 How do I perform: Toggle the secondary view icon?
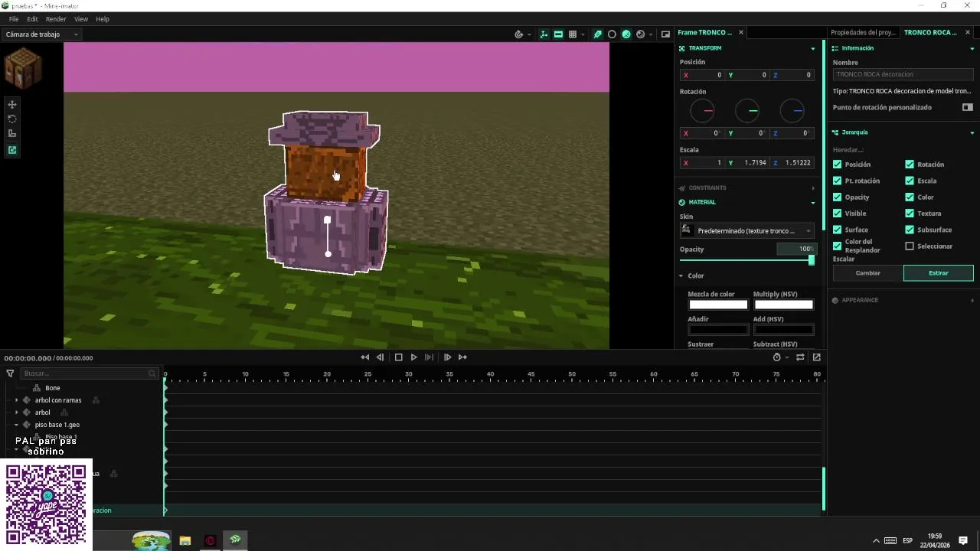click(x=665, y=34)
